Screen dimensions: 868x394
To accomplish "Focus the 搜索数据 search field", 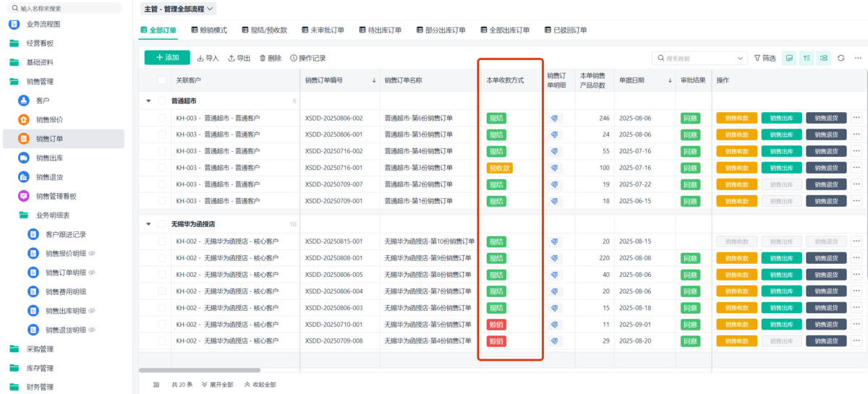I will [x=699, y=58].
